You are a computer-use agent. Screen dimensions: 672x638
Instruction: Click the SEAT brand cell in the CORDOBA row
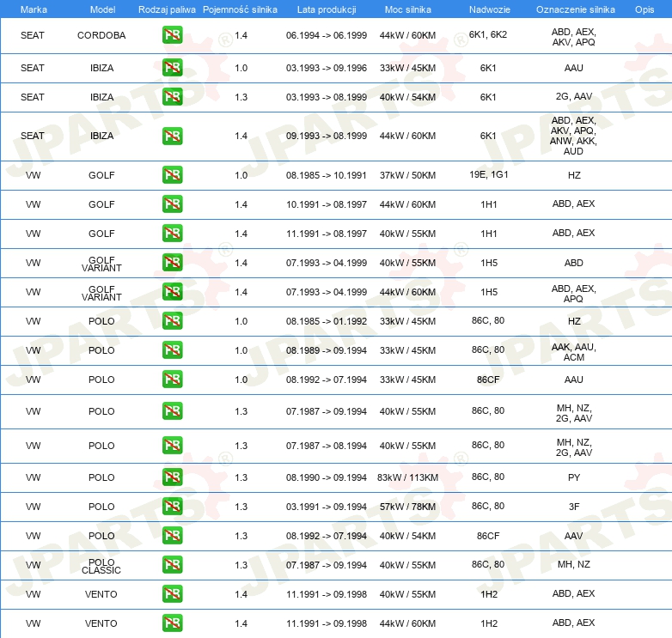click(33, 35)
